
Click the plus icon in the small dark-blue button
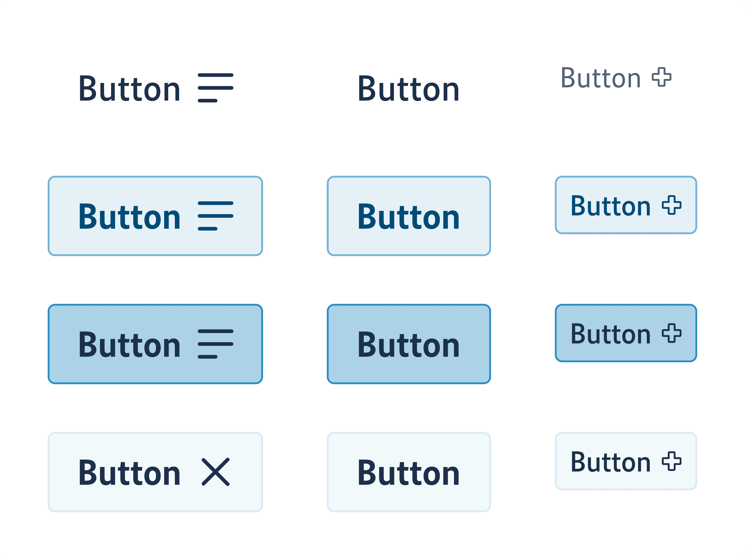click(672, 333)
